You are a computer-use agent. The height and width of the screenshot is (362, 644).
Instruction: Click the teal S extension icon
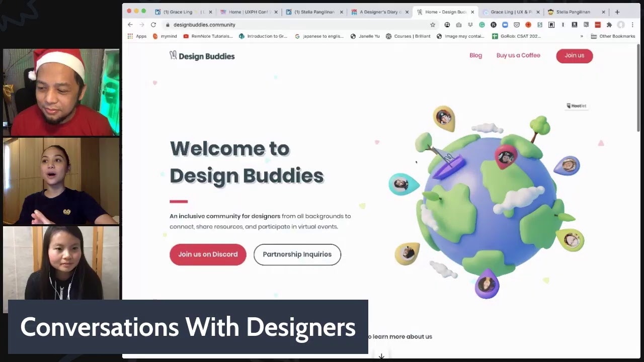coord(540,25)
